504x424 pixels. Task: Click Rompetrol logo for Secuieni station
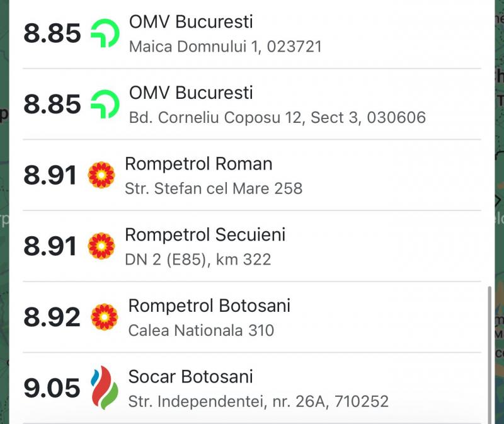101,246
